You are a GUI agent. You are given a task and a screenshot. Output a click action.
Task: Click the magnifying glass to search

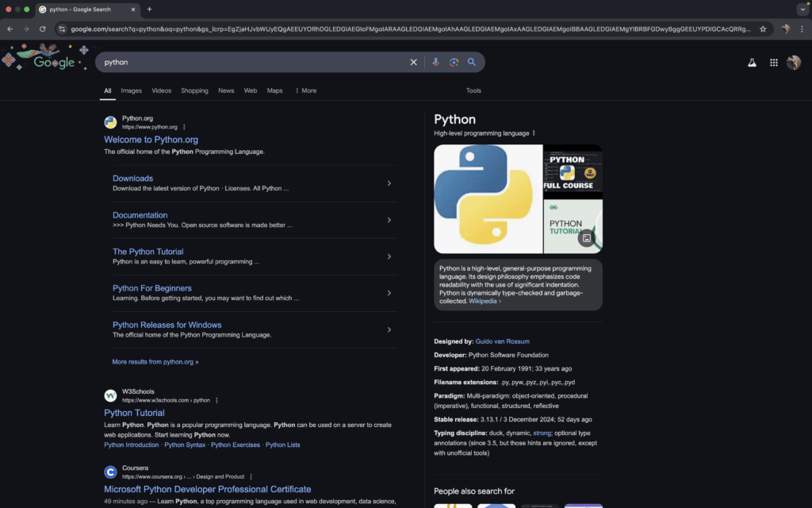[x=472, y=62]
